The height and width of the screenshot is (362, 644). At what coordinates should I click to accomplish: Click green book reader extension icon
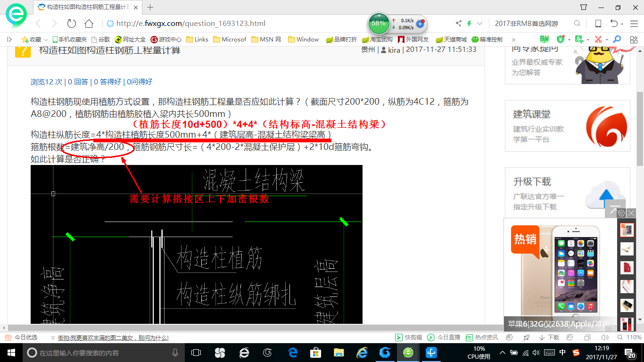[x=545, y=39]
